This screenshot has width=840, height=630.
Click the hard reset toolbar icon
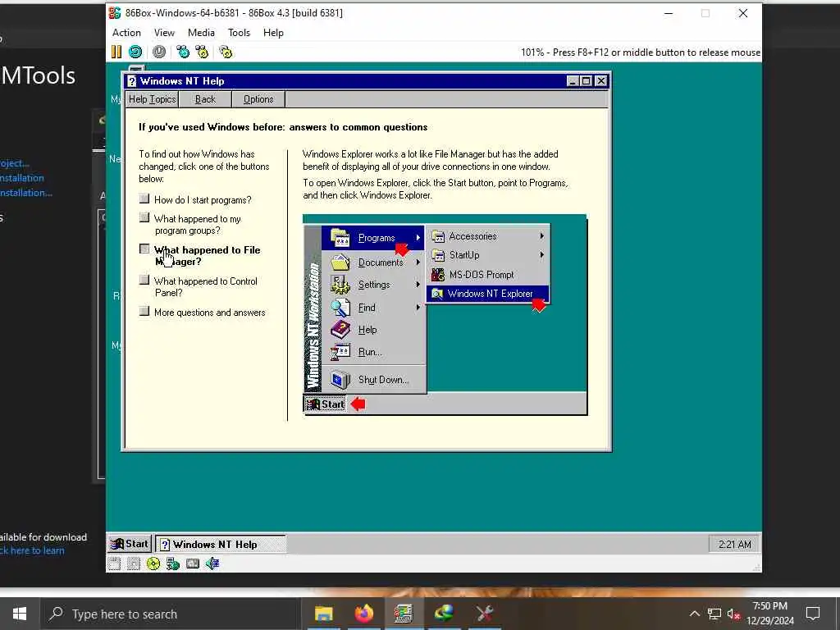pos(135,52)
